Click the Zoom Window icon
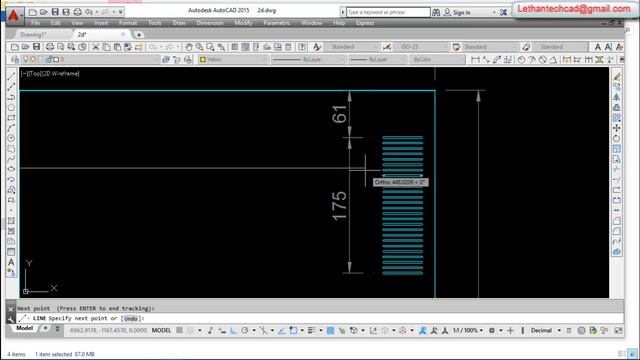The image size is (640, 360). (x=210, y=47)
